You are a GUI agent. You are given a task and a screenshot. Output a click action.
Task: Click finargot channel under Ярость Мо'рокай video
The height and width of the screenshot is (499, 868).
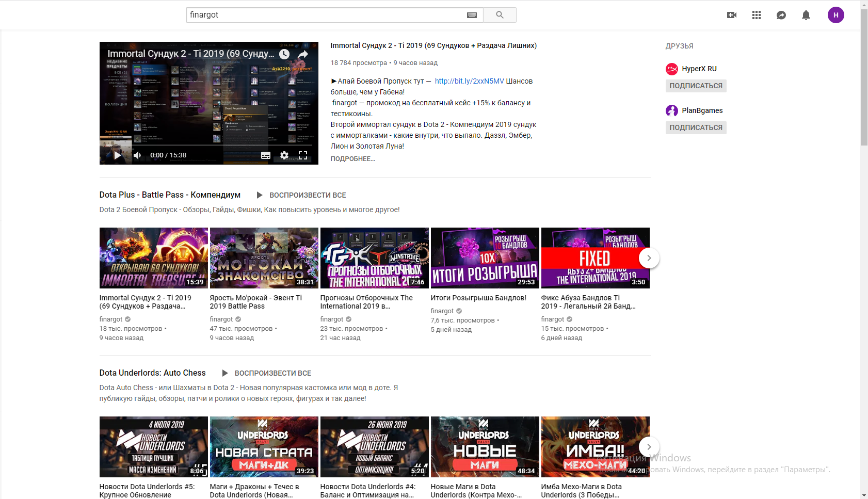pos(221,319)
